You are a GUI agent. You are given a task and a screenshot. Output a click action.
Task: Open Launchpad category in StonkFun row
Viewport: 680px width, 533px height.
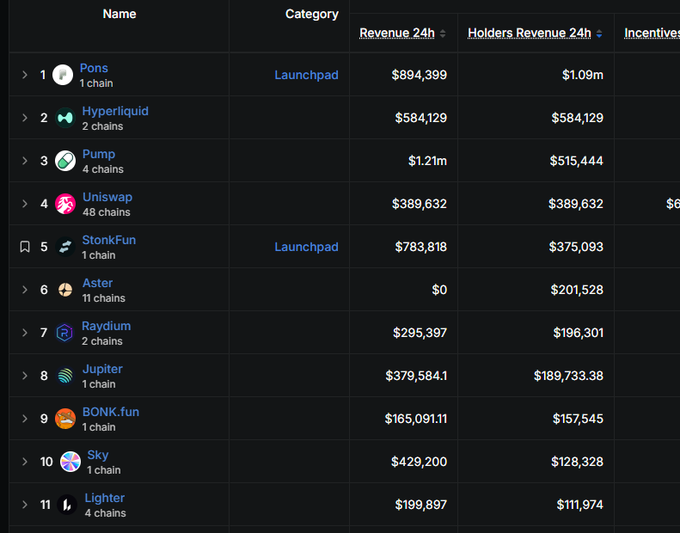click(306, 247)
